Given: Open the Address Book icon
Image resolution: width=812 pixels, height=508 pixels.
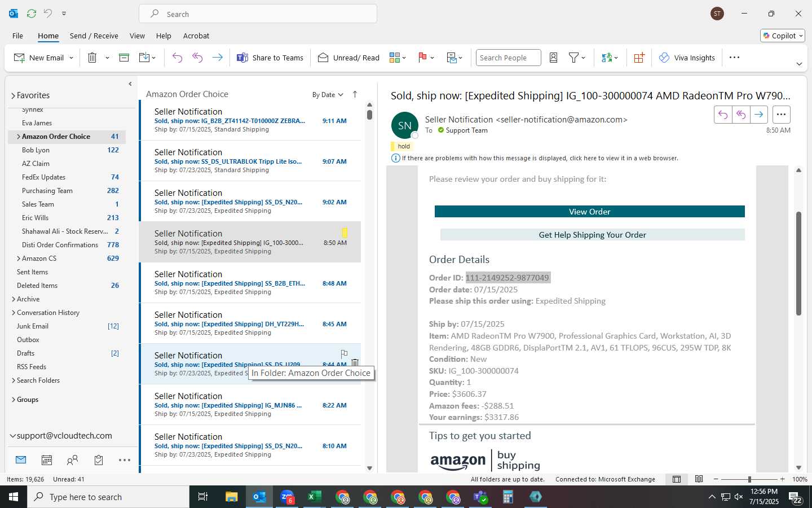Looking at the screenshot, I should coord(553,58).
